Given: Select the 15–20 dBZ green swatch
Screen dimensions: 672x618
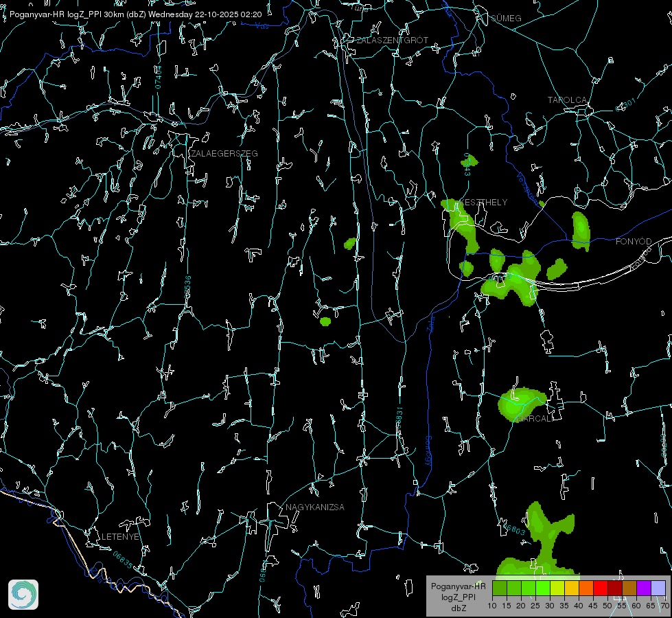Looking at the screenshot, I should [x=514, y=588].
